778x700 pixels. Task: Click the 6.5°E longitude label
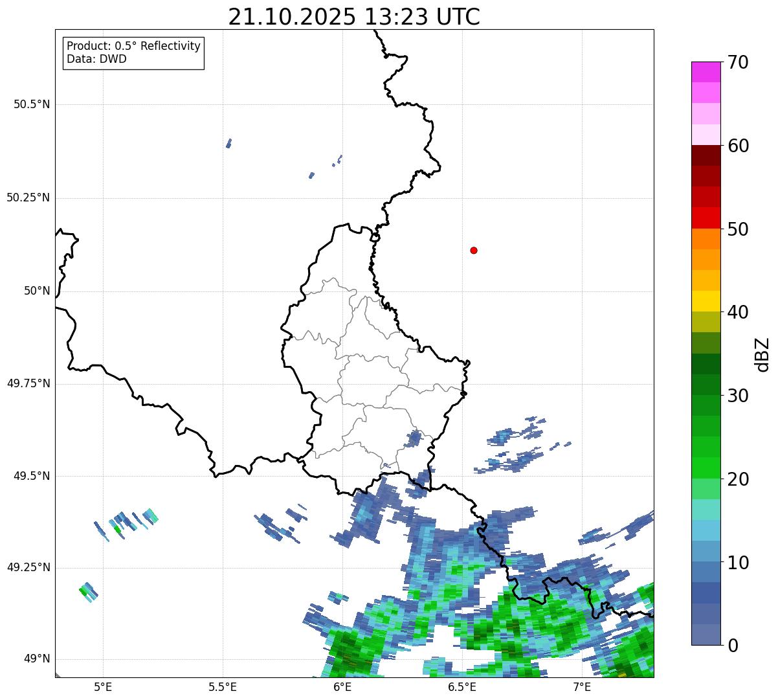tap(462, 686)
